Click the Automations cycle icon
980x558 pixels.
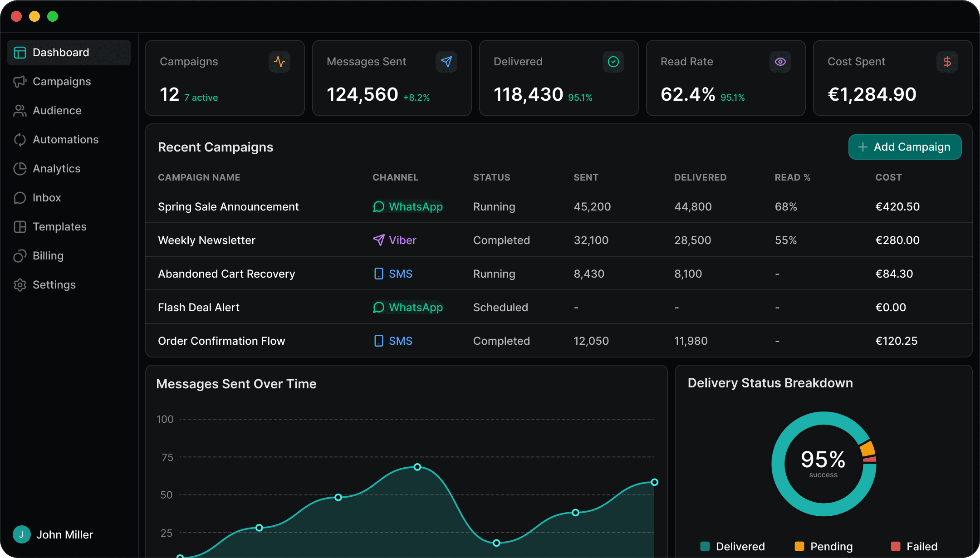pos(20,140)
